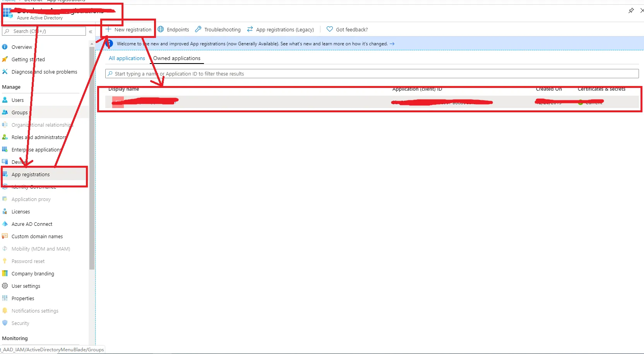Open App registrations from the sidebar icon
This screenshot has width=644, height=354.
(5, 174)
